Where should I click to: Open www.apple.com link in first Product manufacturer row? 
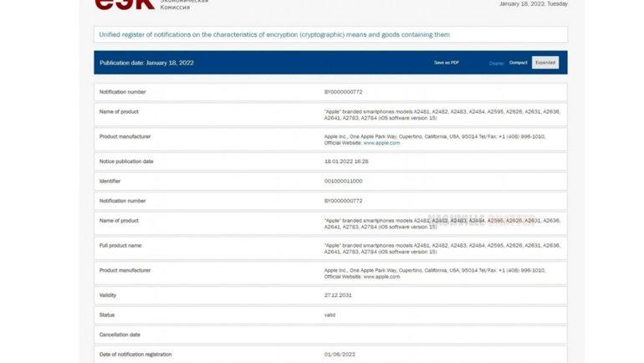[x=381, y=143]
